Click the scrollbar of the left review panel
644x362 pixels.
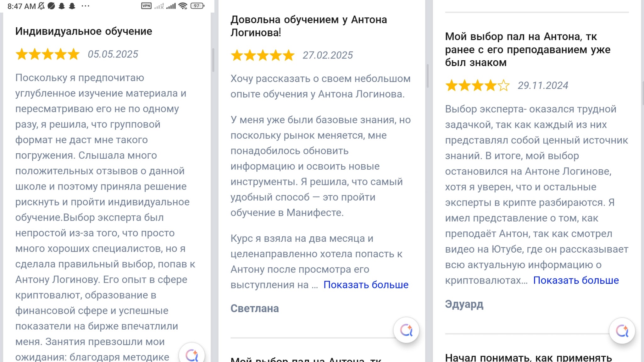pyautogui.click(x=213, y=60)
